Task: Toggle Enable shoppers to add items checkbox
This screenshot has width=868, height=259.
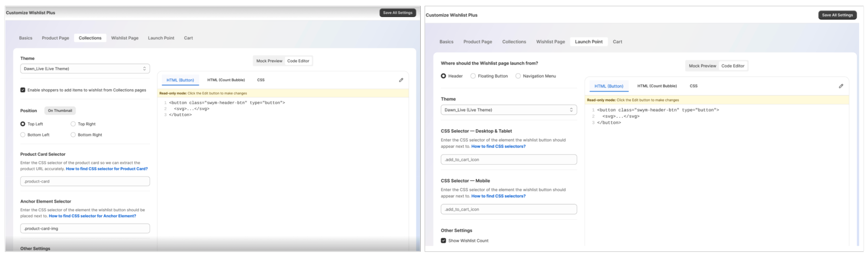Action: point(23,90)
